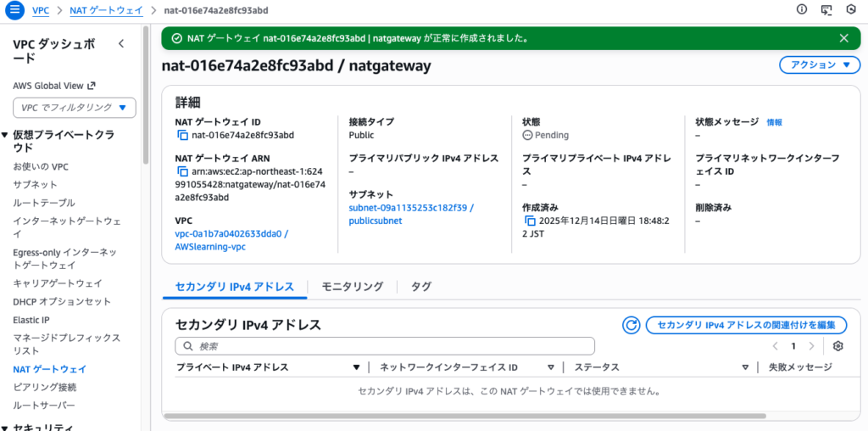This screenshot has height=431, width=868.
Task: Open the VPC filtering dropdown
Action: [x=75, y=108]
